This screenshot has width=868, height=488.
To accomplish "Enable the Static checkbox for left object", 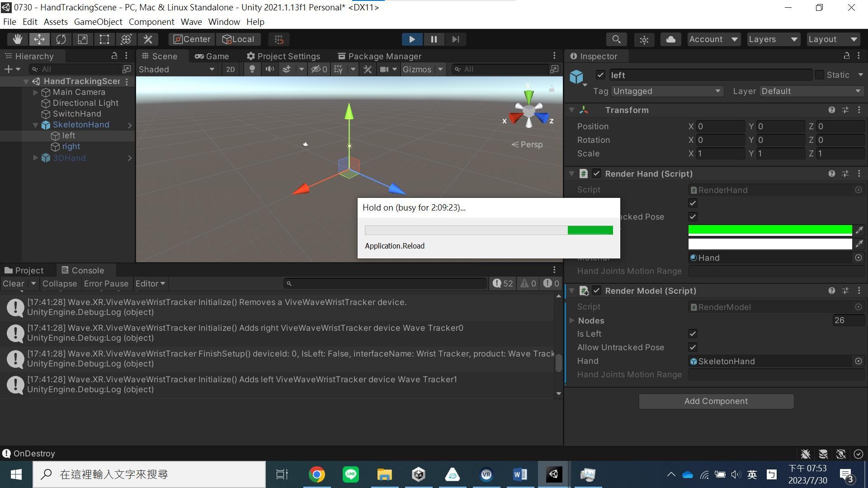I will click(x=820, y=75).
